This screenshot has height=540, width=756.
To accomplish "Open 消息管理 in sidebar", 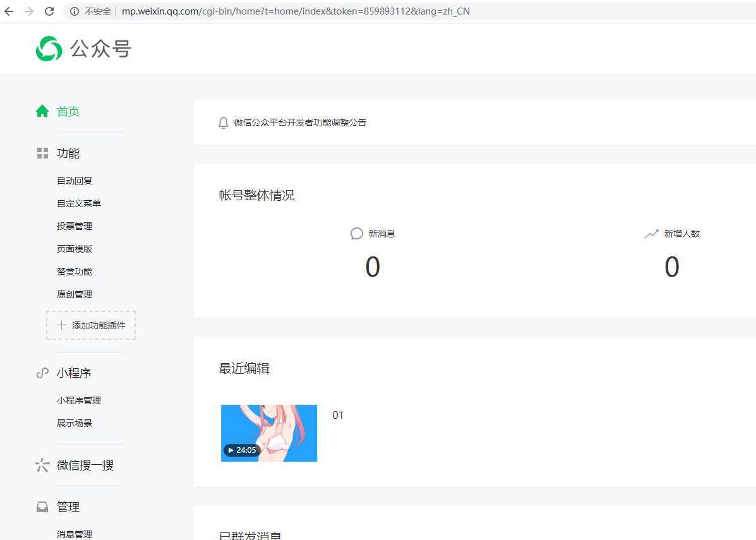I will coord(75,534).
